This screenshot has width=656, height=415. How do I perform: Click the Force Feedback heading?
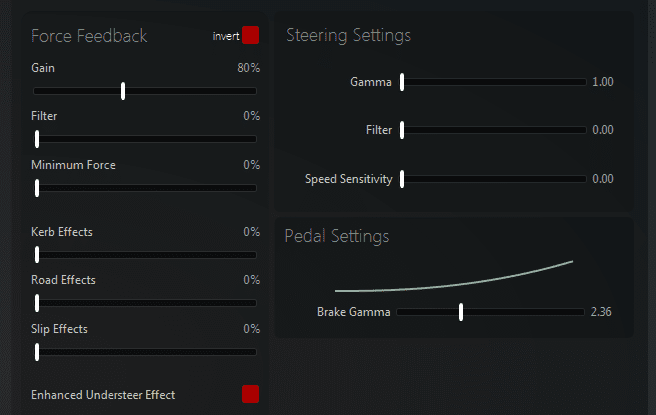point(89,36)
